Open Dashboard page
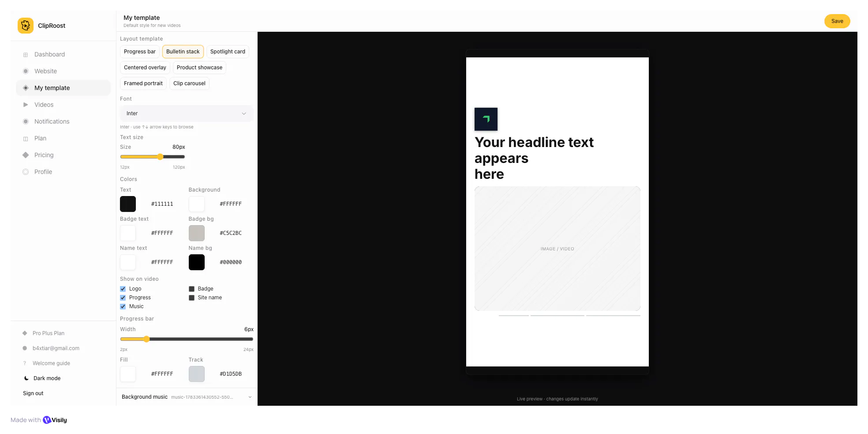 pyautogui.click(x=64, y=54)
